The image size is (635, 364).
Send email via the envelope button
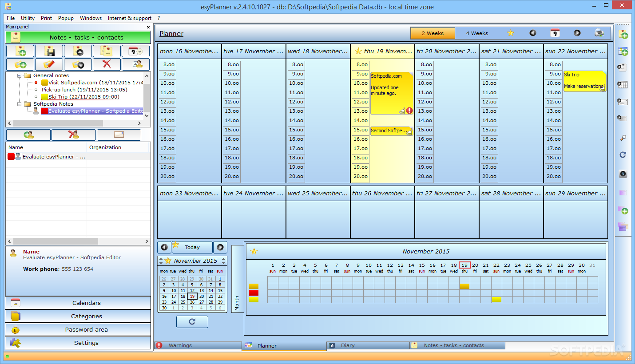click(119, 135)
